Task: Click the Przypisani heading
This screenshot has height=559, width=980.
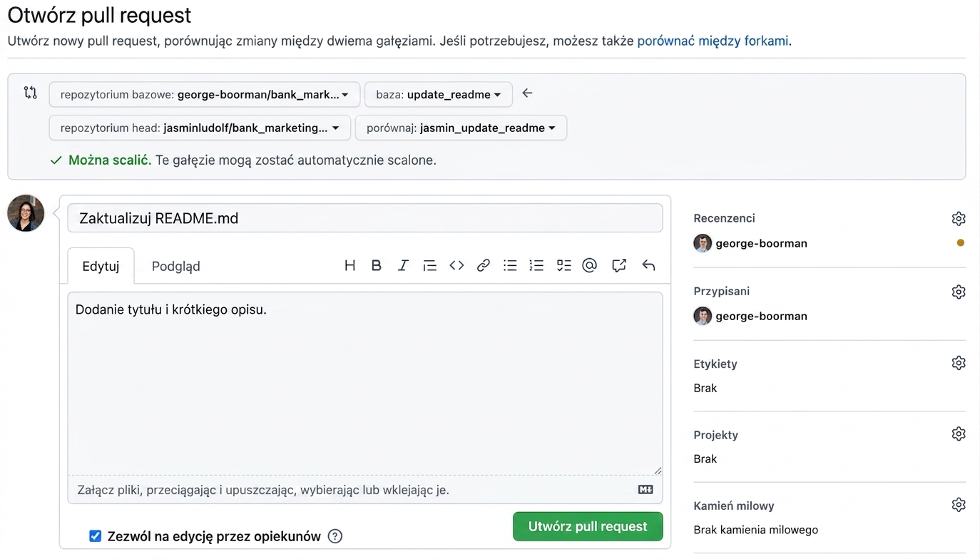Action: [x=721, y=291]
